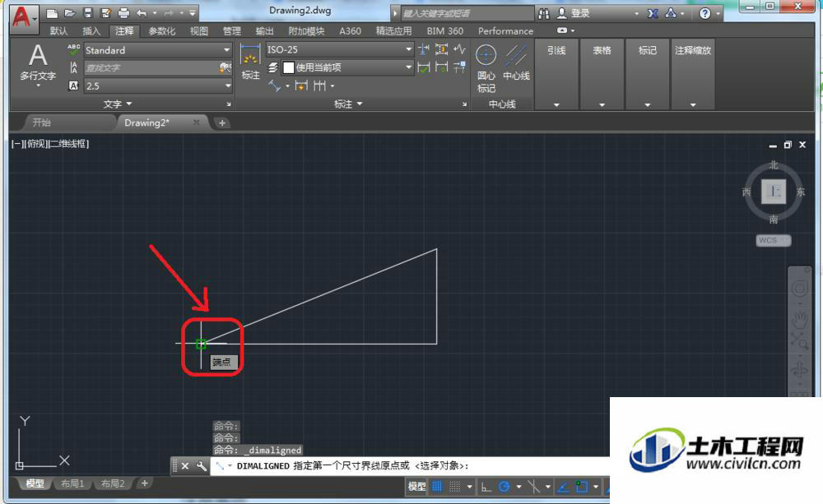Image resolution: width=823 pixels, height=504 pixels.
Task: Toggle polar tracking in status bar
Action: tap(504, 487)
